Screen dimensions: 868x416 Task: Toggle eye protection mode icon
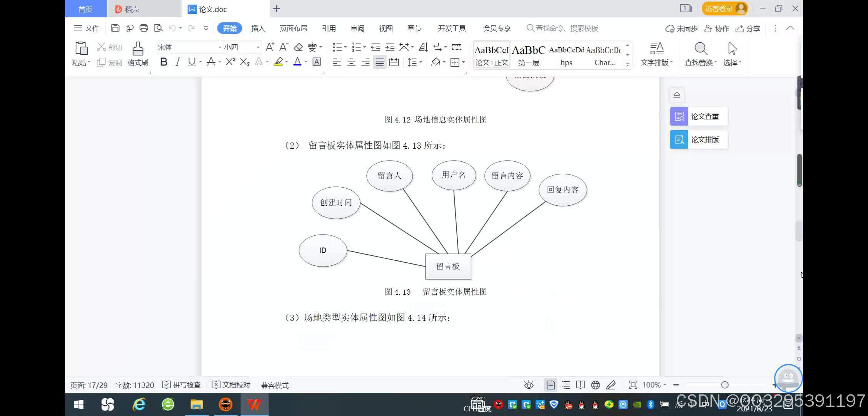529,385
